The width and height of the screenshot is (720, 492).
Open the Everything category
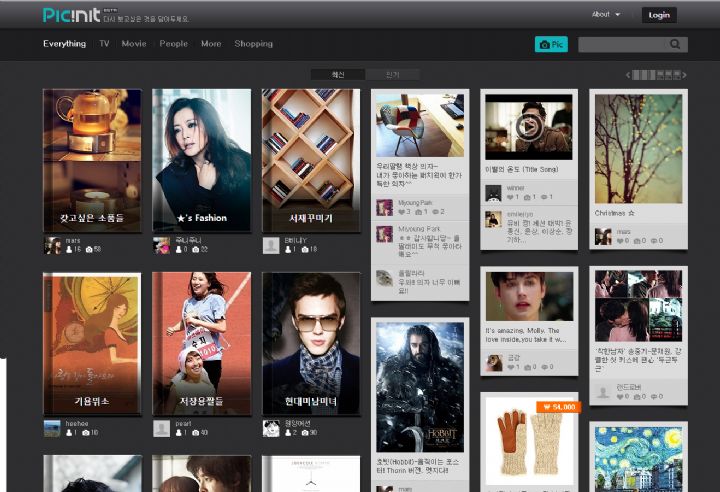[x=64, y=44]
